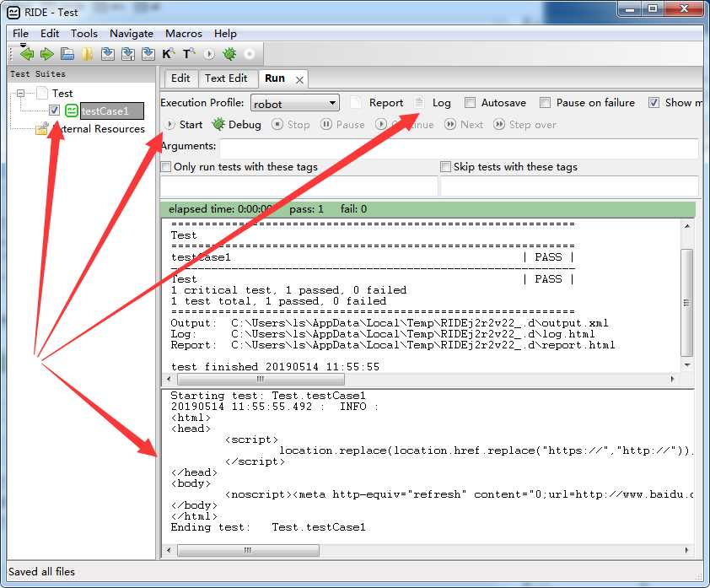Click the Report page icon
The width and height of the screenshot is (710, 588).
pos(356,103)
